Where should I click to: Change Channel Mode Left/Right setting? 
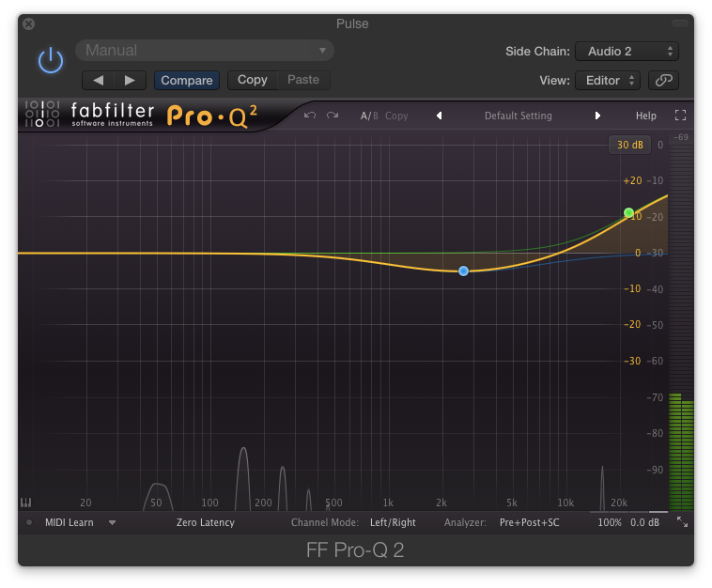tap(393, 522)
